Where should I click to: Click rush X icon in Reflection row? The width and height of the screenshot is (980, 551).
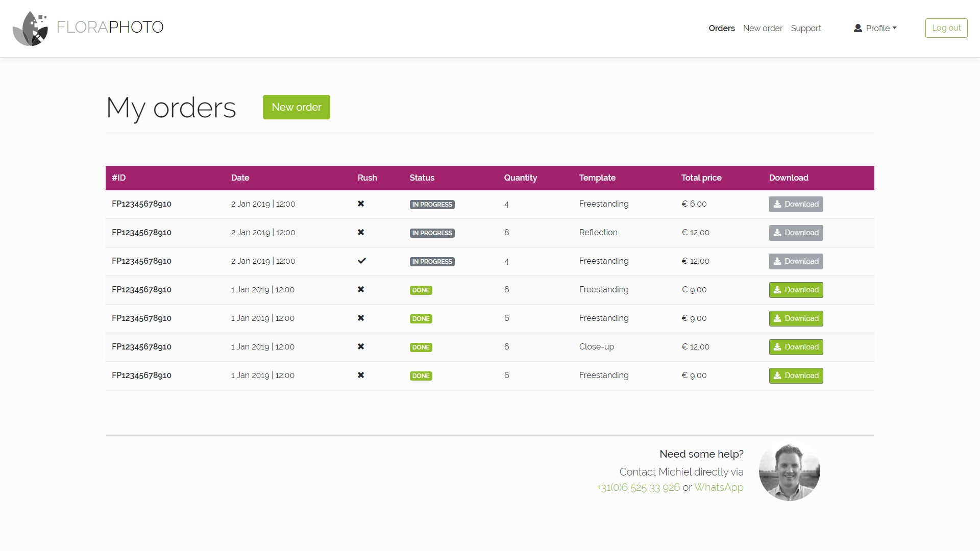pos(361,232)
